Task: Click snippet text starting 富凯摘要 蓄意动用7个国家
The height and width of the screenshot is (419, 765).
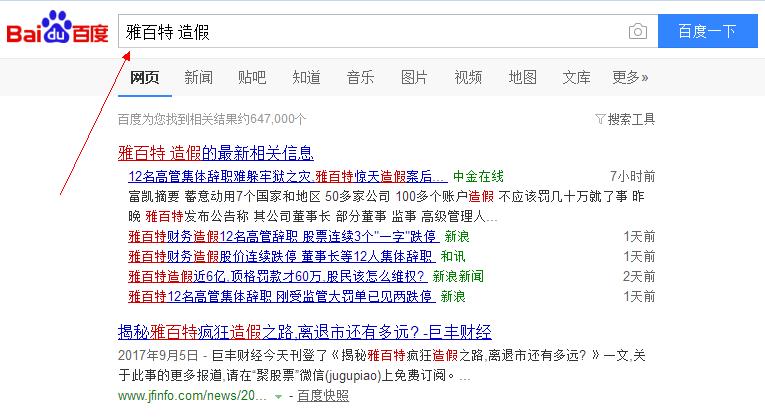Action: (x=386, y=206)
